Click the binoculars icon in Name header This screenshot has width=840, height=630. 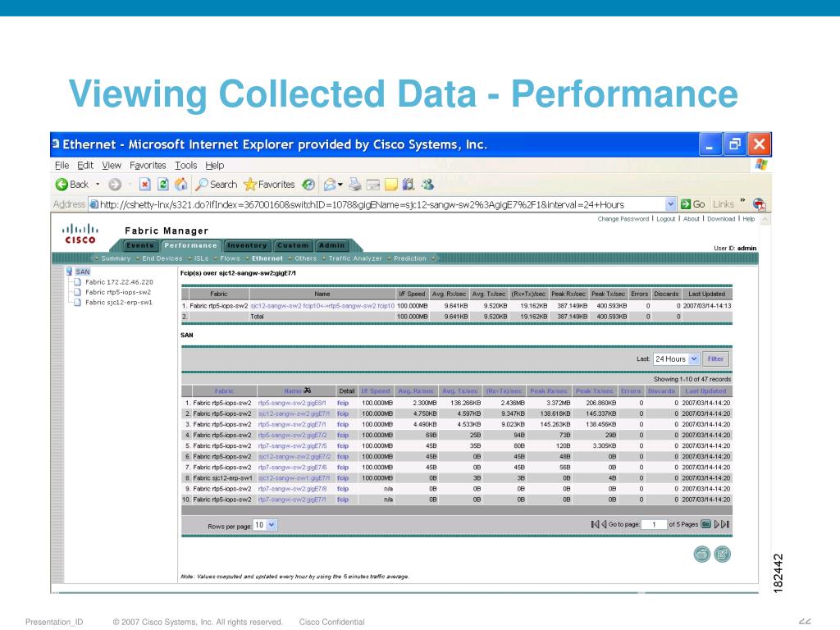(x=307, y=390)
